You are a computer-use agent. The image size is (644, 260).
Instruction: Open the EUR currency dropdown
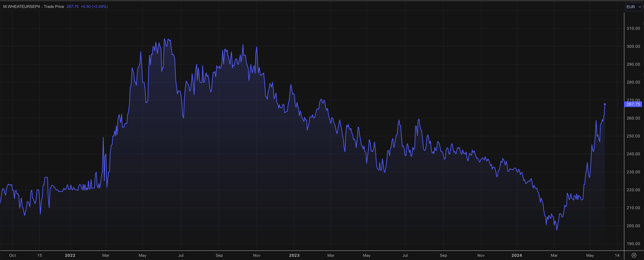point(634,7)
